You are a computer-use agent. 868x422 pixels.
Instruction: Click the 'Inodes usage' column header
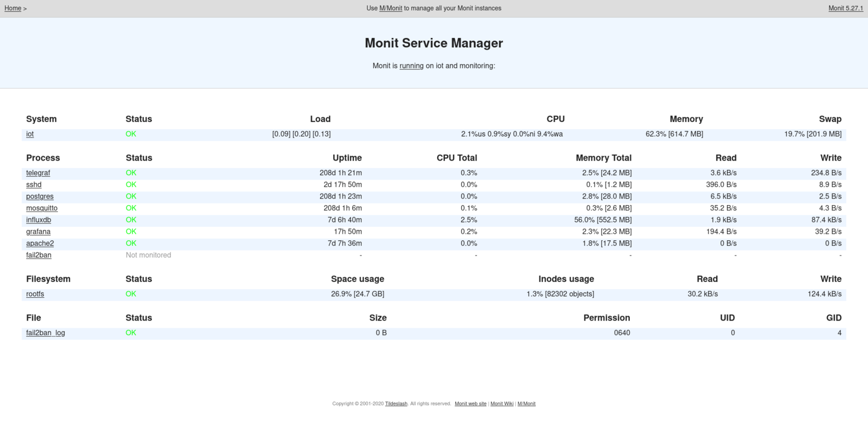click(x=566, y=279)
